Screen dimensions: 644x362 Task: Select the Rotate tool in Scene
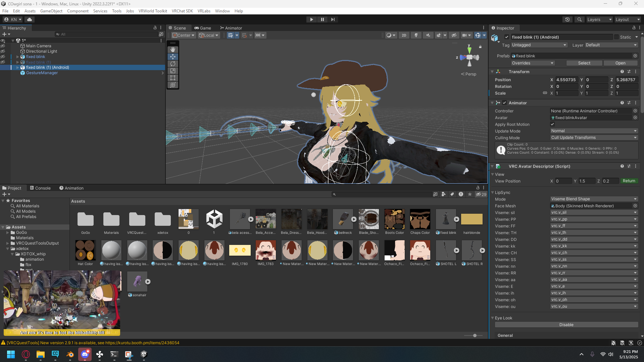tap(173, 64)
